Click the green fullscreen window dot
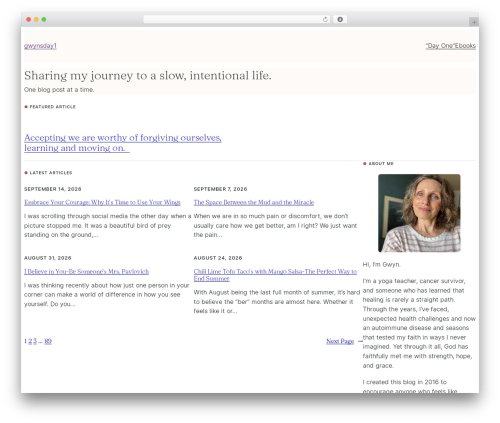The image size is (500, 423). 44,20
